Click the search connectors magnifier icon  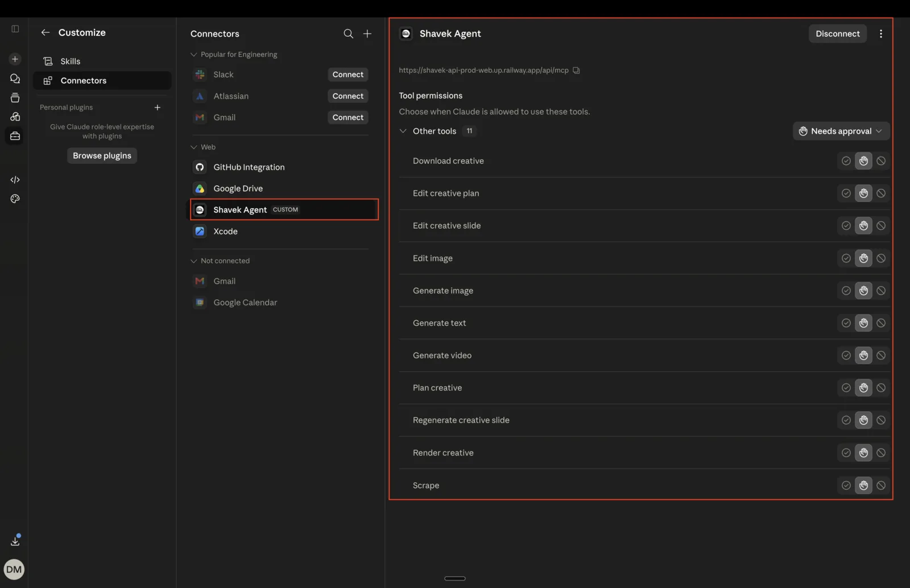coord(348,34)
